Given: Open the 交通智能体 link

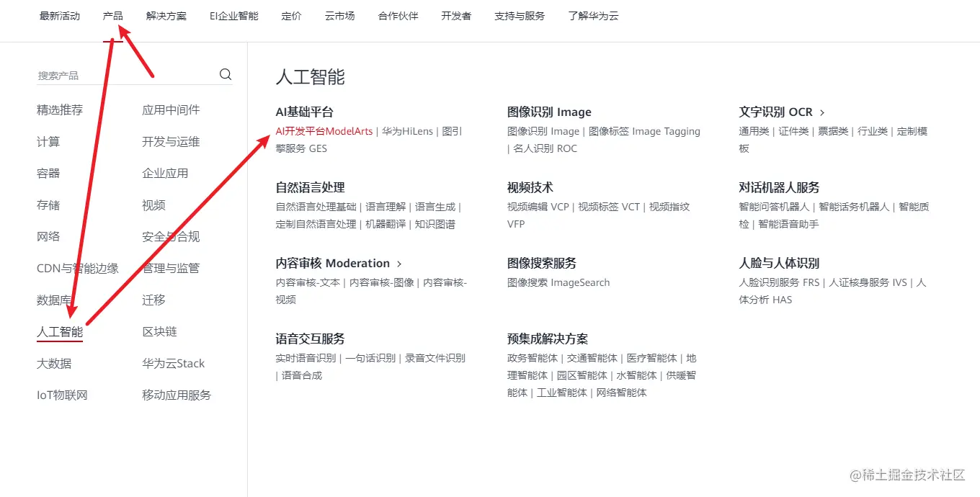Looking at the screenshot, I should point(592,358).
